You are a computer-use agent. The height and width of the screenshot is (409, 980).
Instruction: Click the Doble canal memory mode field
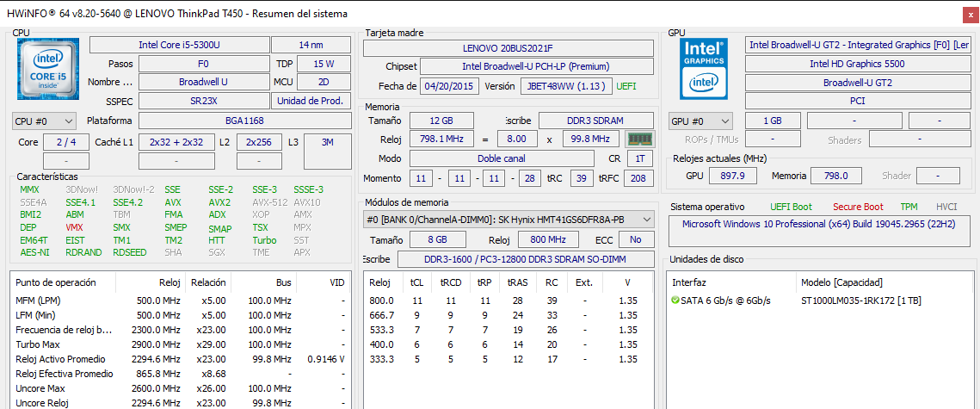501,158
